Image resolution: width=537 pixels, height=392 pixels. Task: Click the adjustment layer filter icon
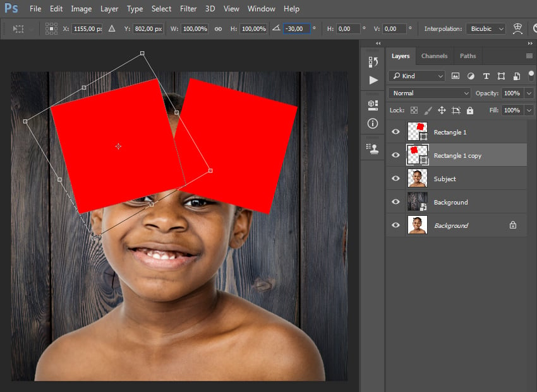tap(471, 76)
